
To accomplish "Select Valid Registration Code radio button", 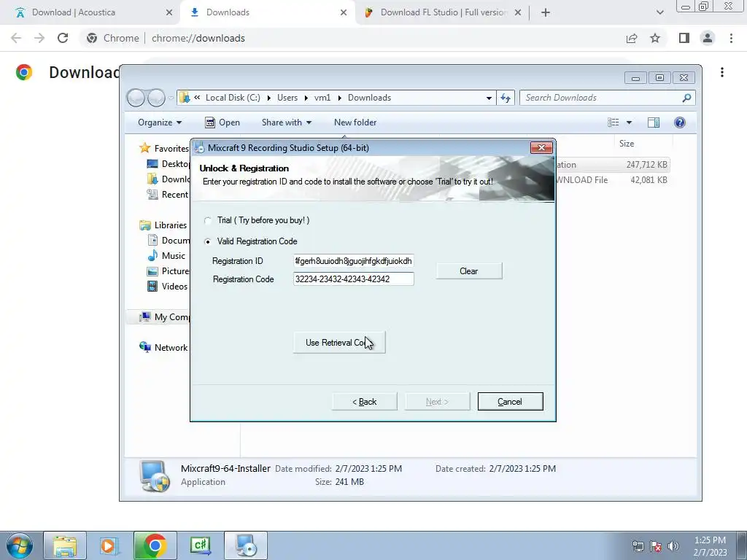I will pyautogui.click(x=208, y=241).
